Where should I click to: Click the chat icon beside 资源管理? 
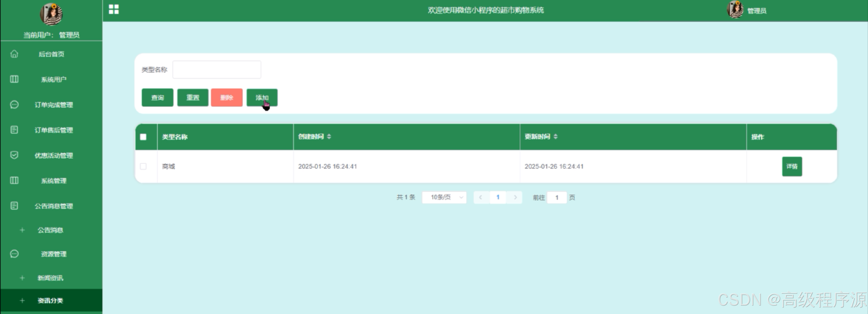tap(14, 254)
